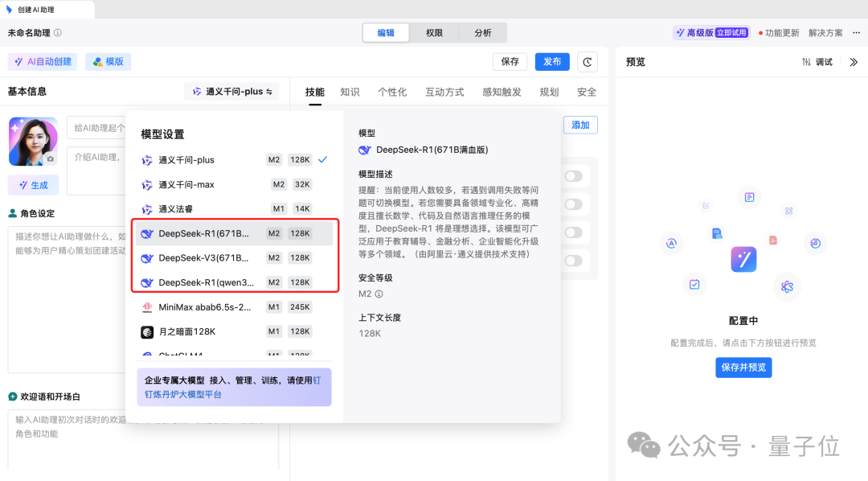The image size is (868, 481).
Task: Click the 调试 debug sliders icon
Action: (806, 62)
